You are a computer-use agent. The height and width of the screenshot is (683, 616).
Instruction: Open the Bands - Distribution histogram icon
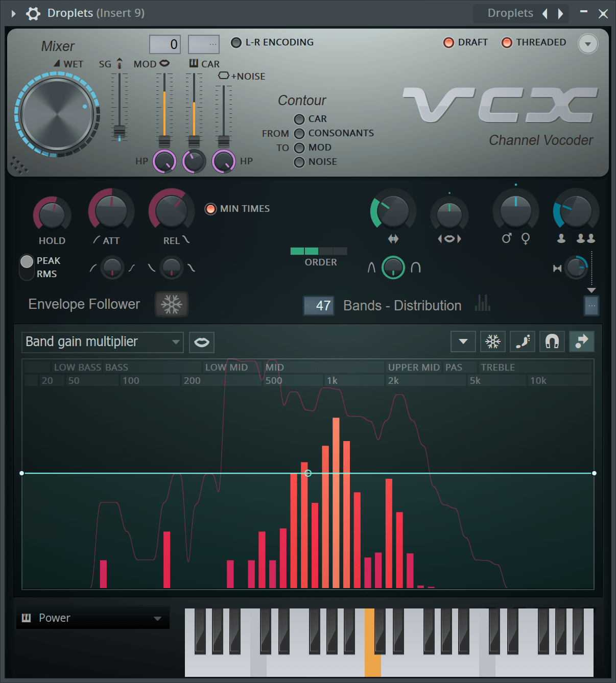pos(482,304)
